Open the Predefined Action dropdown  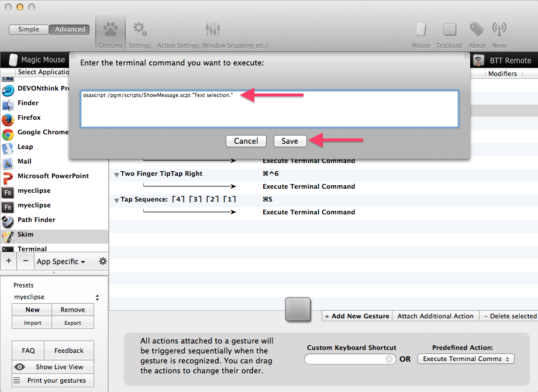465,359
